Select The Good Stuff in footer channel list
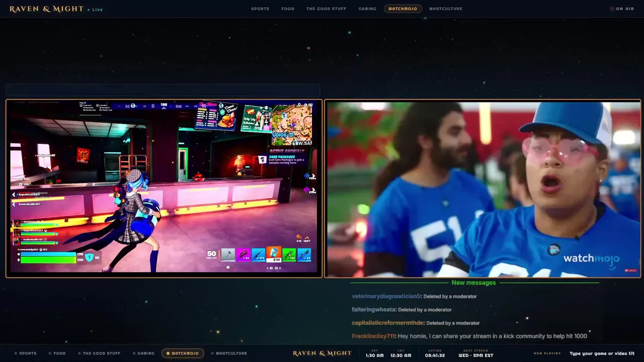 [99, 353]
